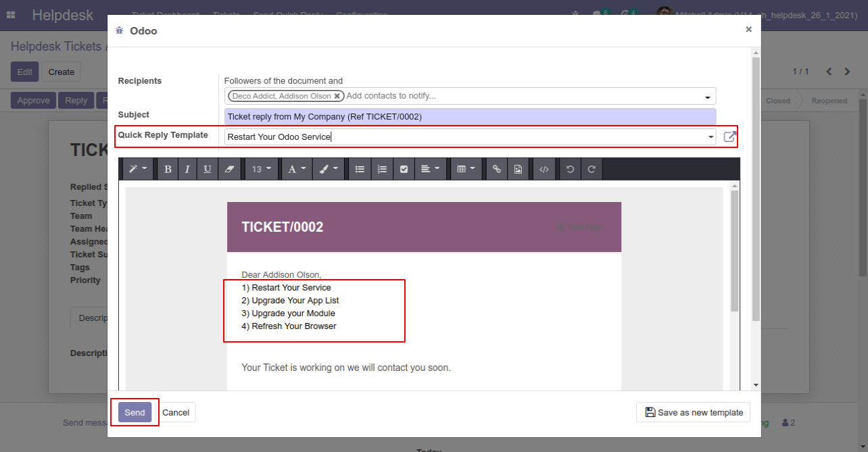Image resolution: width=868 pixels, height=452 pixels.
Task: Click the followers count icon
Action: pos(788,423)
